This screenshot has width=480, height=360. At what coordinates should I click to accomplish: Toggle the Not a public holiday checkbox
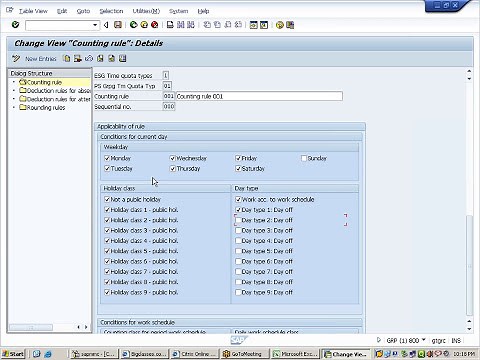pos(107,199)
